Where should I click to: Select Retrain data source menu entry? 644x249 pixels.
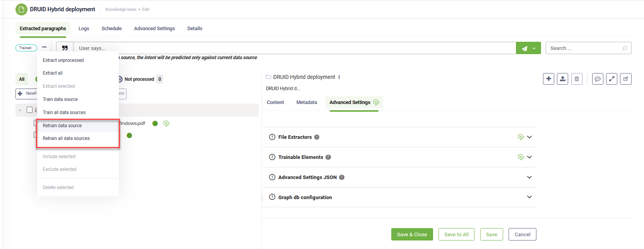point(62,126)
